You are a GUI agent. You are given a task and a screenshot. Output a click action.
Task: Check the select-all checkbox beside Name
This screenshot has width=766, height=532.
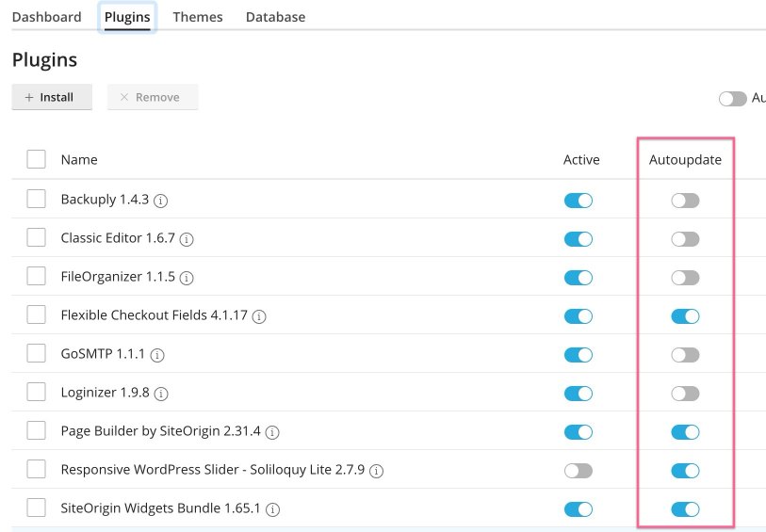[36, 159]
